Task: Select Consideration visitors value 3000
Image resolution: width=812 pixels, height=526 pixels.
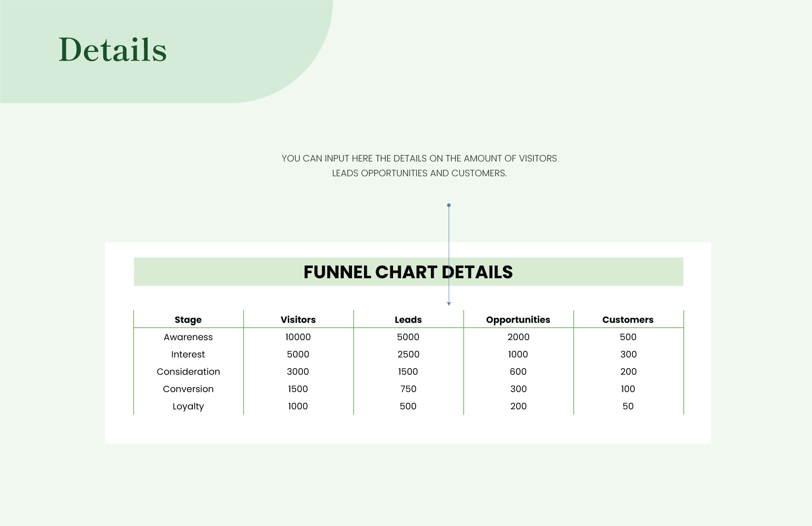Action: (x=298, y=372)
